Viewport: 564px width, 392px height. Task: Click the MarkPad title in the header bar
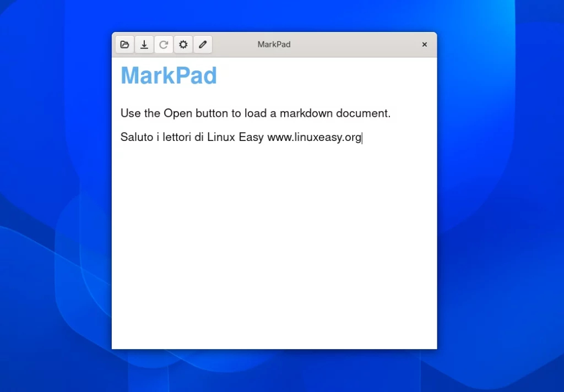pyautogui.click(x=274, y=45)
